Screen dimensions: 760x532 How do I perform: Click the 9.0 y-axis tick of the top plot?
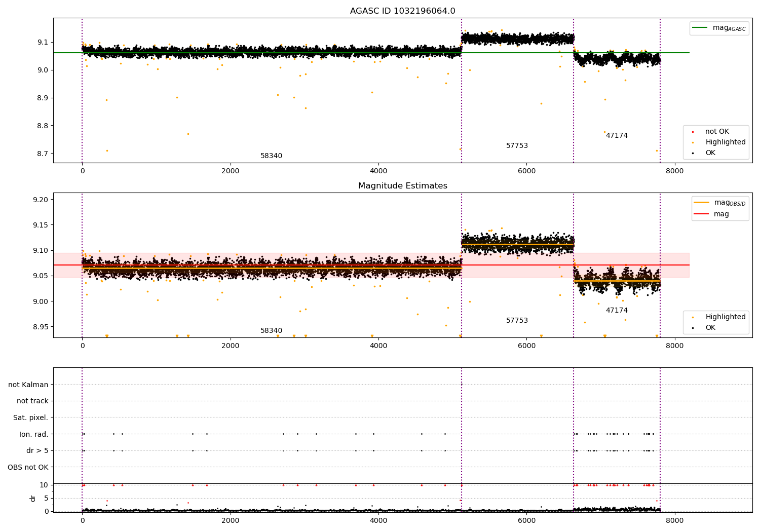(x=43, y=70)
